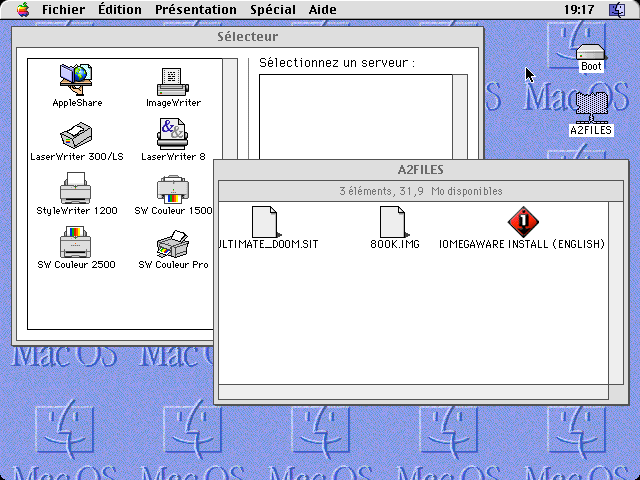Click the server list box in Sélecteur

point(356,117)
